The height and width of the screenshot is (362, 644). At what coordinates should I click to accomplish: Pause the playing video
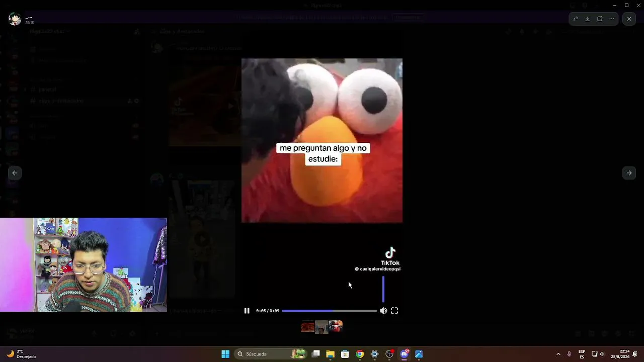coord(247,311)
